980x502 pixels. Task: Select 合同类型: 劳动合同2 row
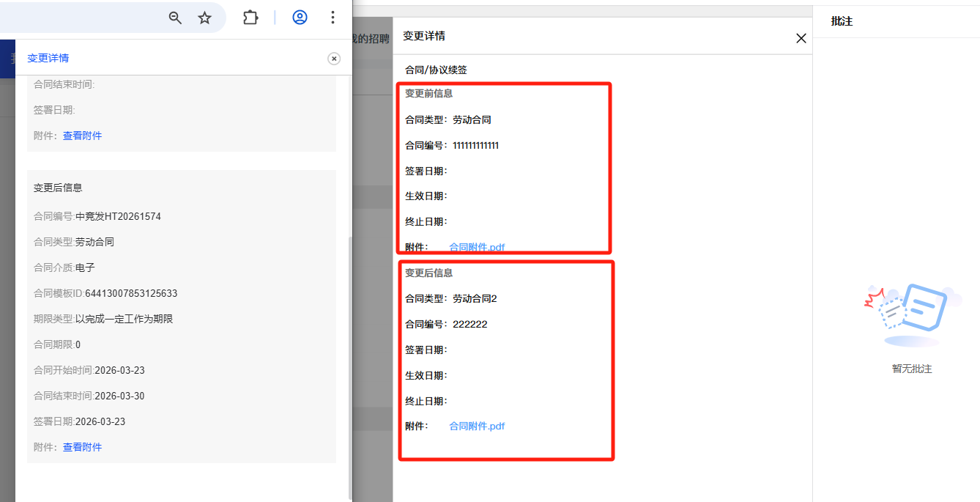tap(451, 298)
